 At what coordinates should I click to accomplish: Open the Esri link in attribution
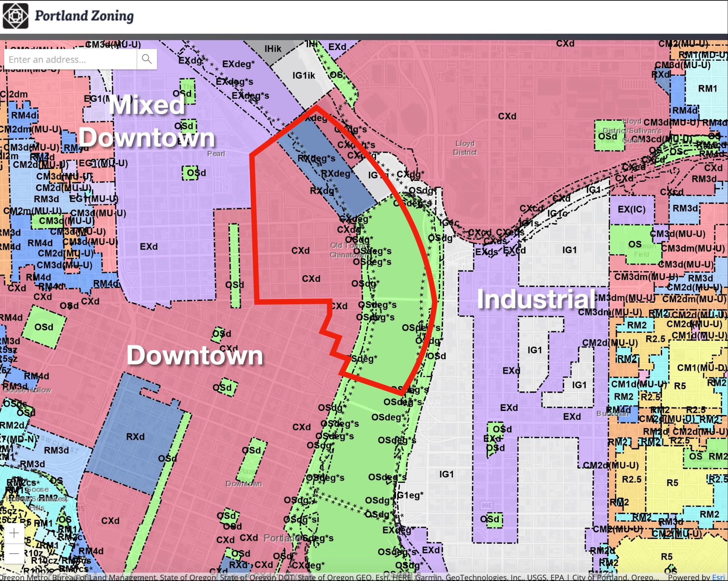718,577
